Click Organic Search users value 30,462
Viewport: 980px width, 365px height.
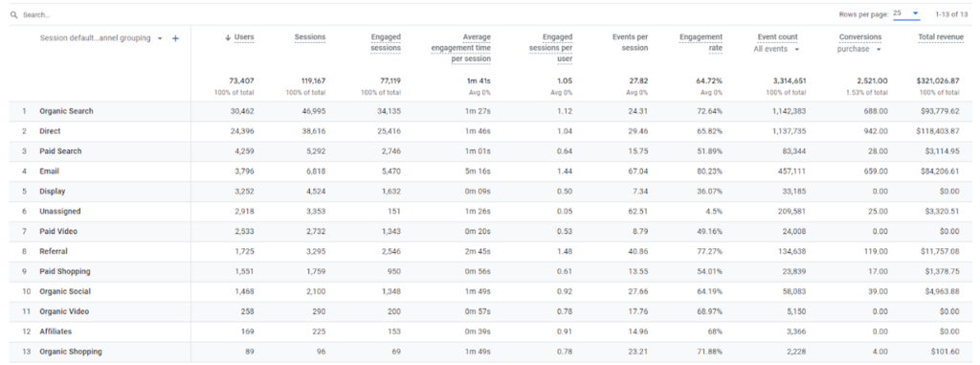point(241,111)
